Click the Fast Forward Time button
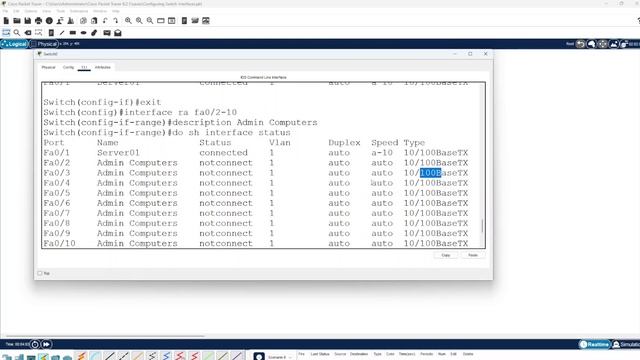 tap(47, 344)
